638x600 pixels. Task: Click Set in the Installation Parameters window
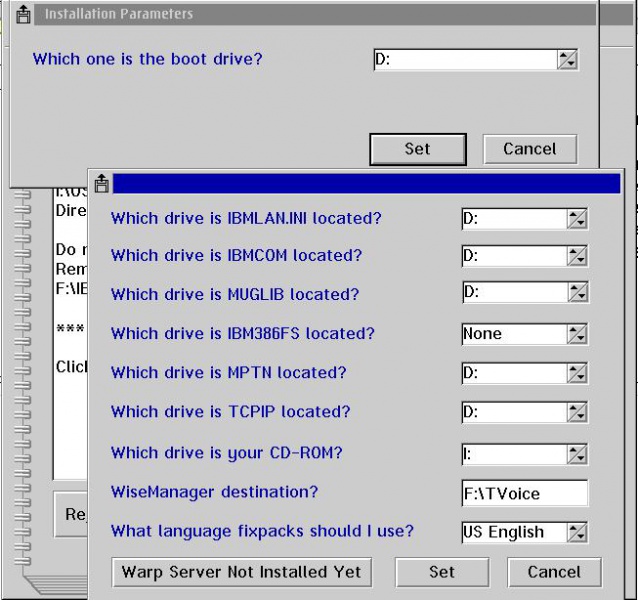418,149
